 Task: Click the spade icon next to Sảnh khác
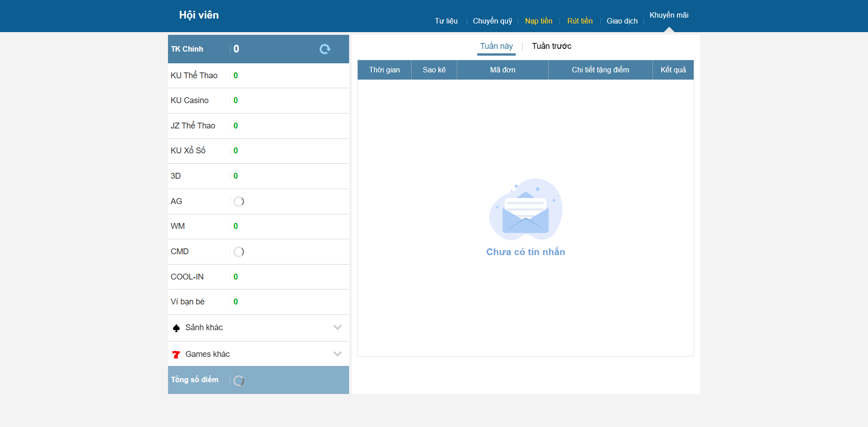point(176,328)
